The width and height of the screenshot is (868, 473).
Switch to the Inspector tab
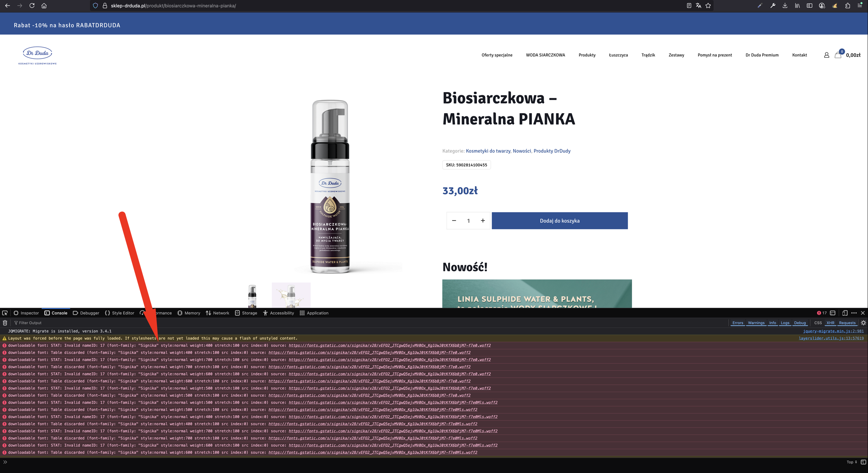26,313
